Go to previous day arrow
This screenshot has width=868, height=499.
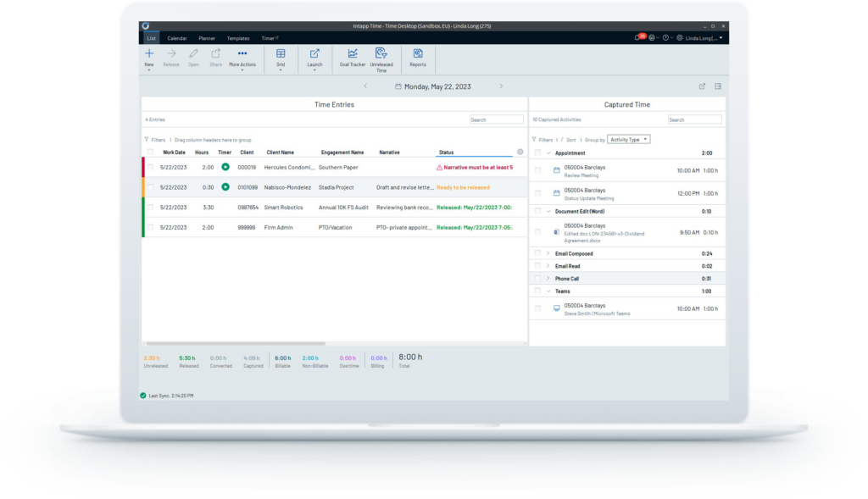coord(365,86)
